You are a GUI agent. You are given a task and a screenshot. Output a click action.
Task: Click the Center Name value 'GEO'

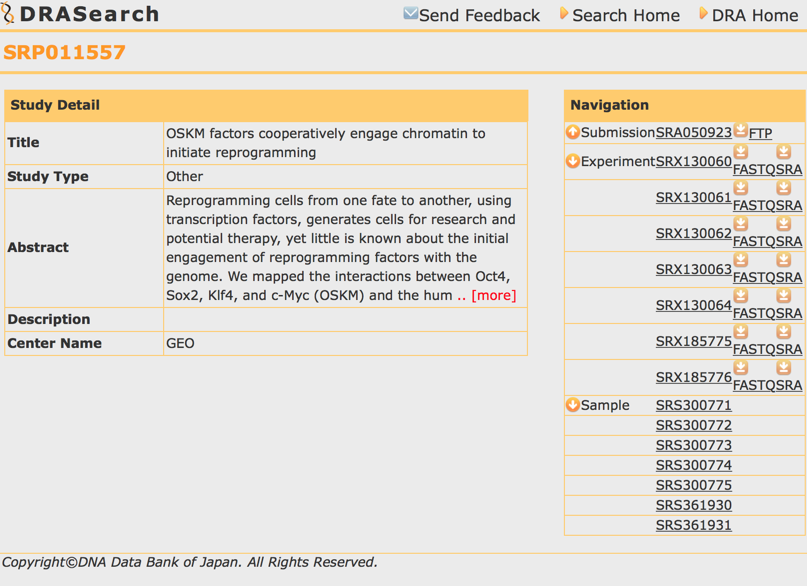[x=180, y=343]
